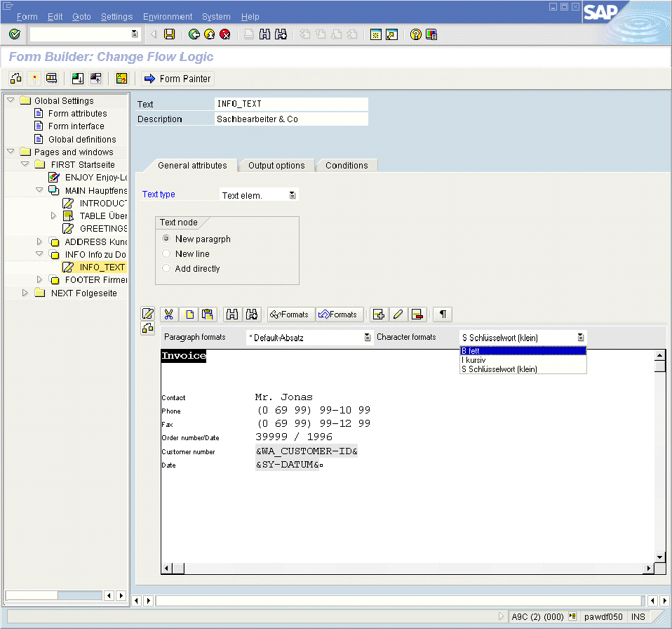672x629 pixels.
Task: Click the editor Find Next icon
Action: point(252,314)
